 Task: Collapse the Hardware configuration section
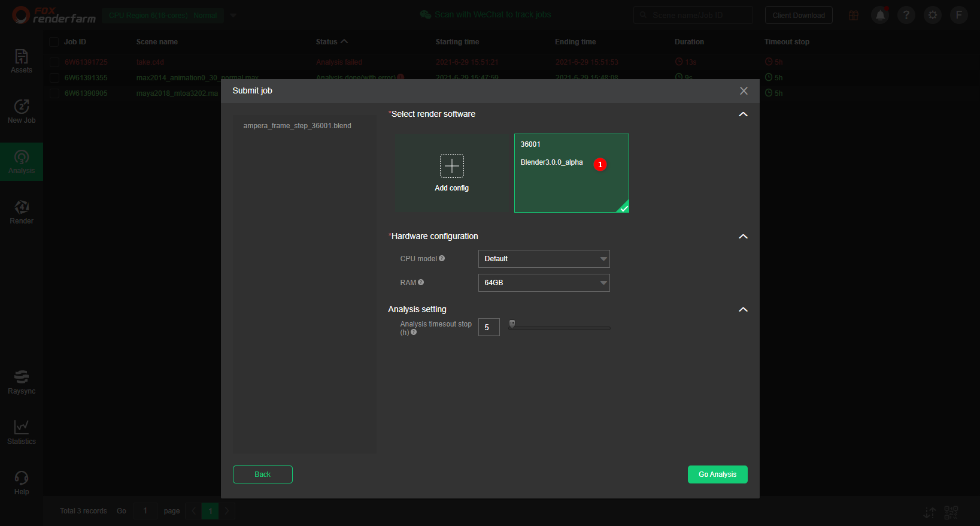coord(743,237)
